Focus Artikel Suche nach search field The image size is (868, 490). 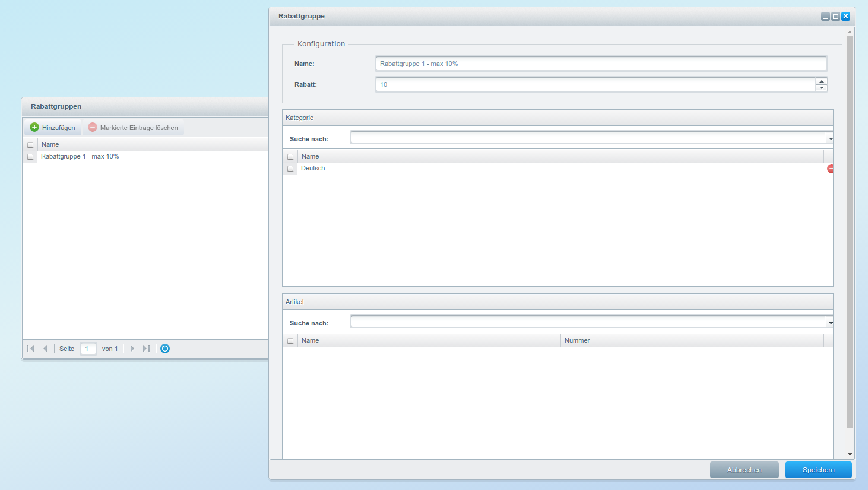588,322
